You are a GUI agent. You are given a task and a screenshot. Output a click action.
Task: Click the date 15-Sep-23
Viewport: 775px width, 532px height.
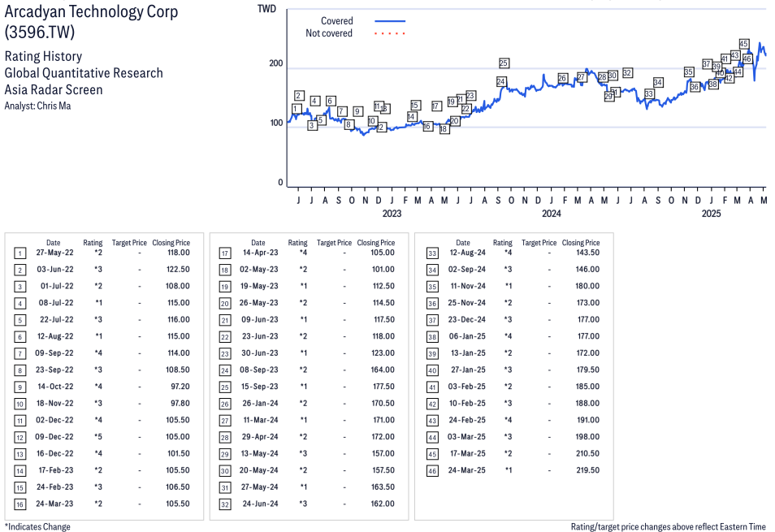pyautogui.click(x=259, y=387)
